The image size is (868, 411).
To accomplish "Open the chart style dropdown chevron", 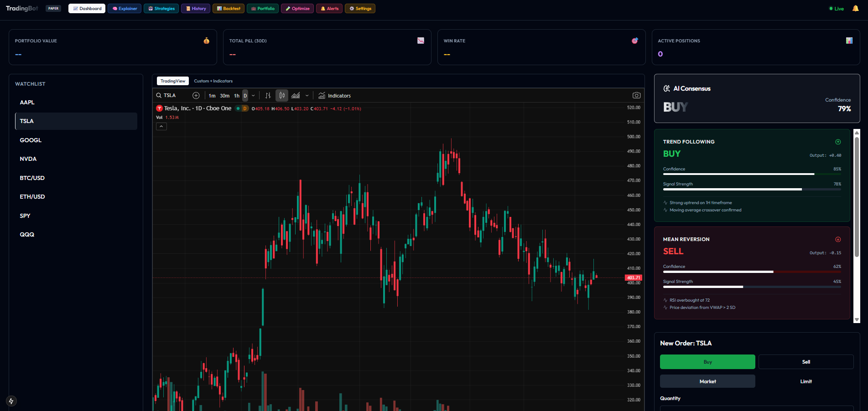I will (307, 95).
